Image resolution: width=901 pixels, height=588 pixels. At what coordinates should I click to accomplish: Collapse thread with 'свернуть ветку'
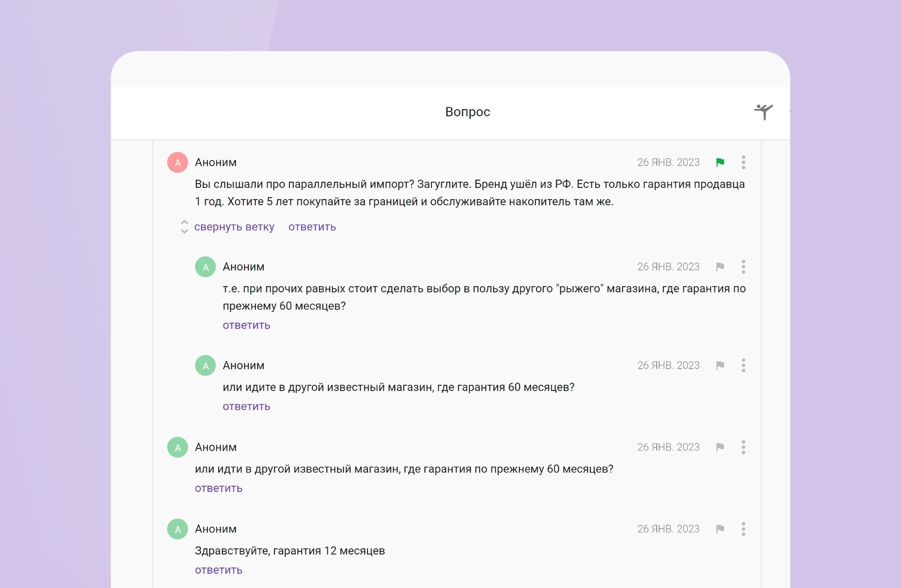(234, 227)
